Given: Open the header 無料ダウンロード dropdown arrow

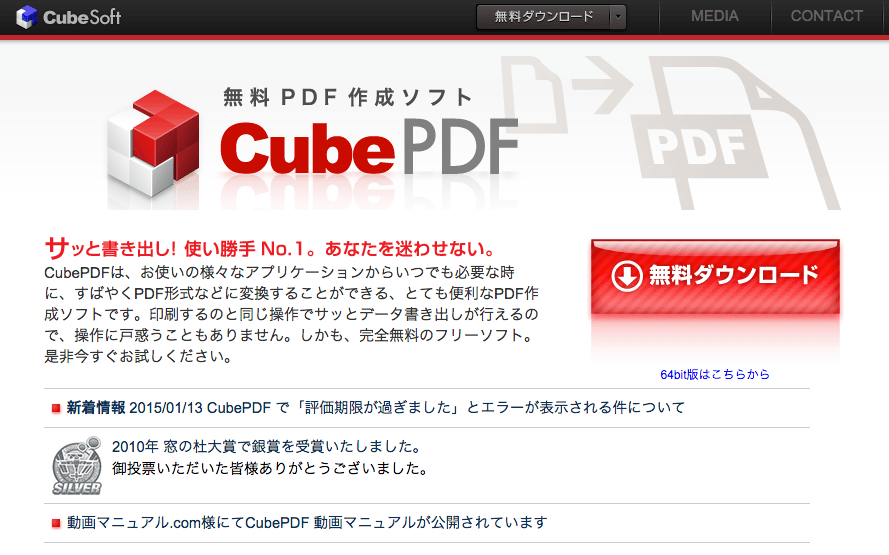Looking at the screenshot, I should pos(618,17).
